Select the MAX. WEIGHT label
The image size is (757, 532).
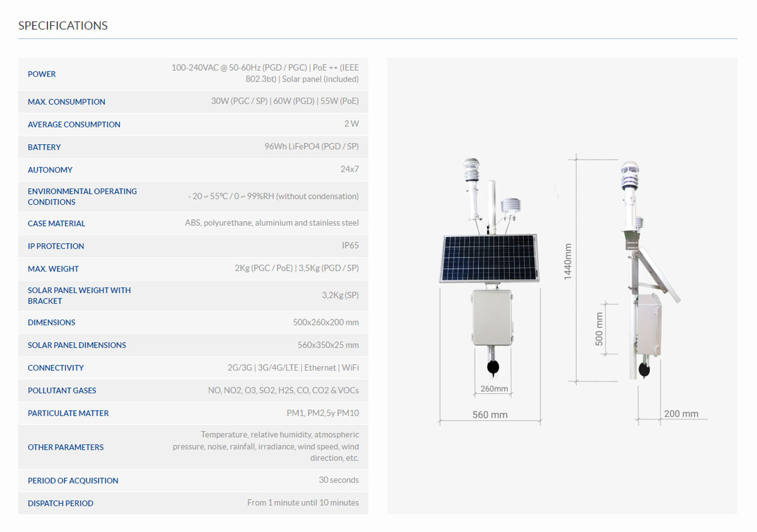point(53,269)
